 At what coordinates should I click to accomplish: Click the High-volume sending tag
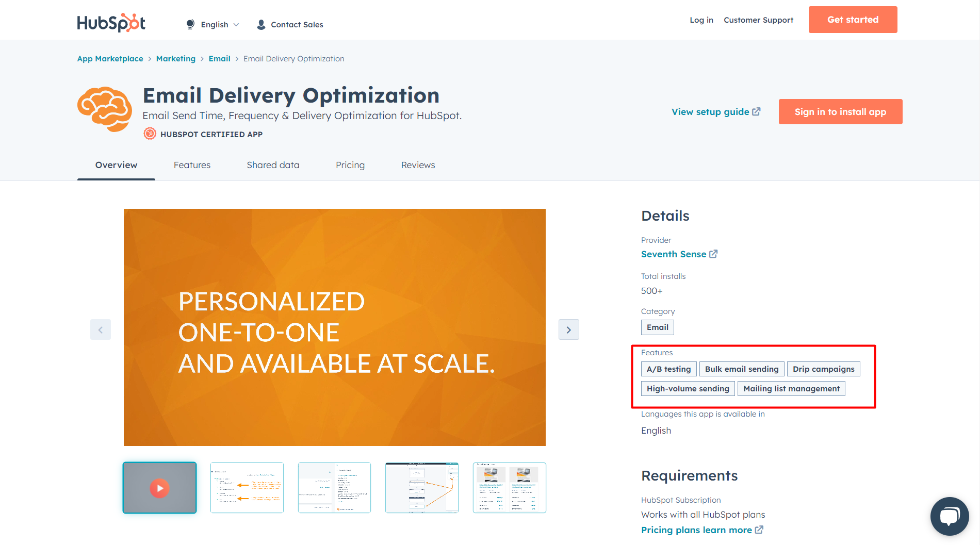[688, 389]
